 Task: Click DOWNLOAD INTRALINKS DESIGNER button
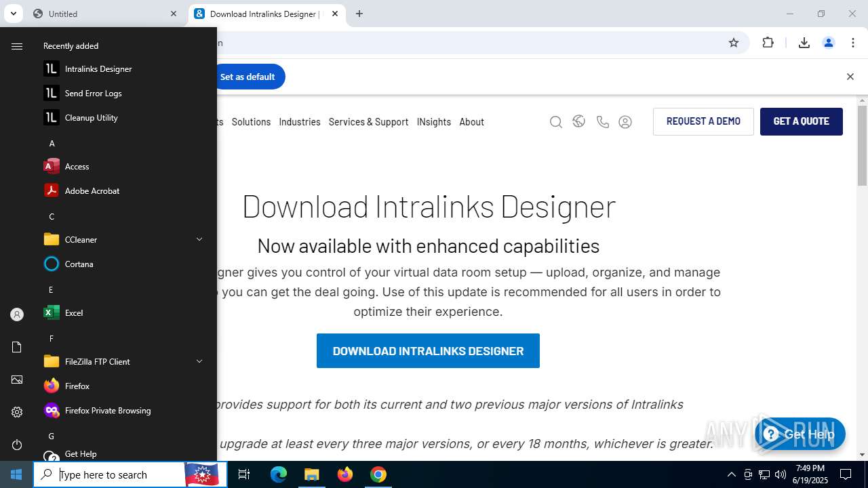tap(428, 351)
